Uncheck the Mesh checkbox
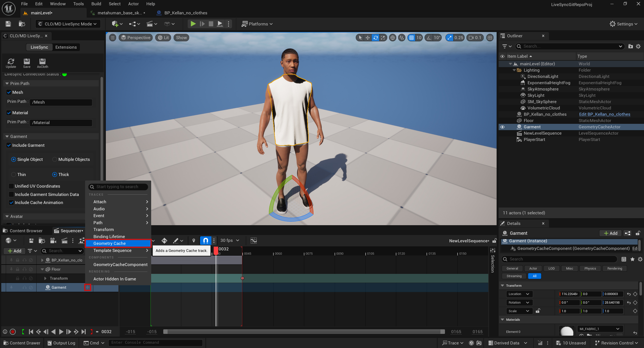 tap(9, 92)
